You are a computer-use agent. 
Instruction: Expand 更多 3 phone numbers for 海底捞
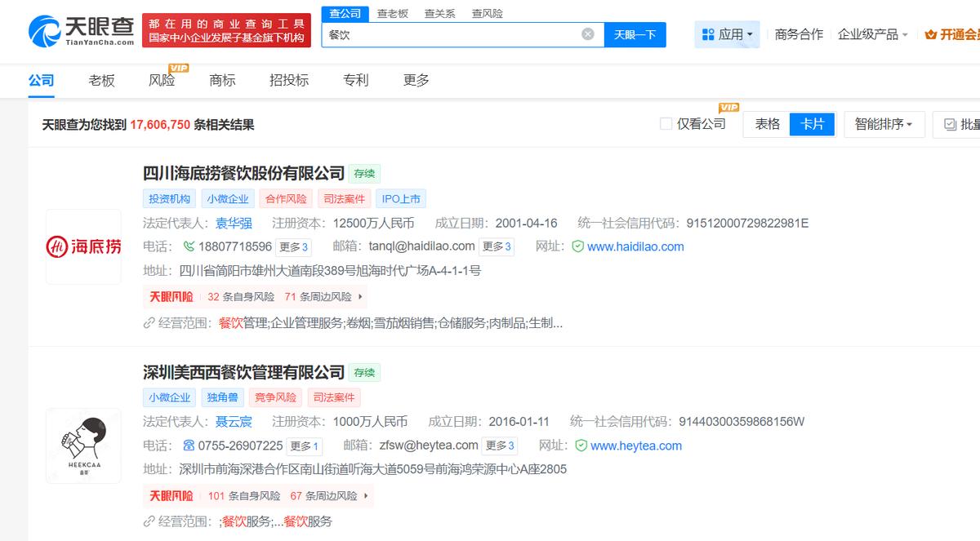point(294,246)
